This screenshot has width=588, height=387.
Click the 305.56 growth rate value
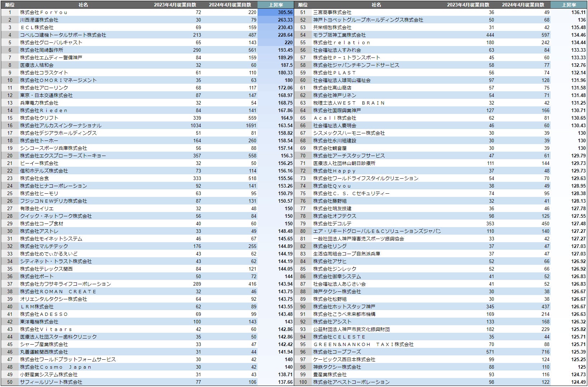[x=285, y=12]
